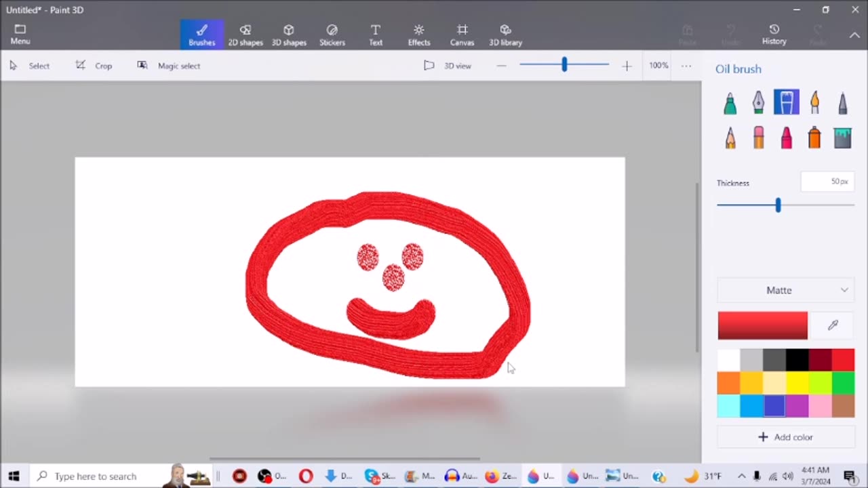Open the Windows Start menu
This screenshot has height=488, width=868.
click(x=14, y=476)
